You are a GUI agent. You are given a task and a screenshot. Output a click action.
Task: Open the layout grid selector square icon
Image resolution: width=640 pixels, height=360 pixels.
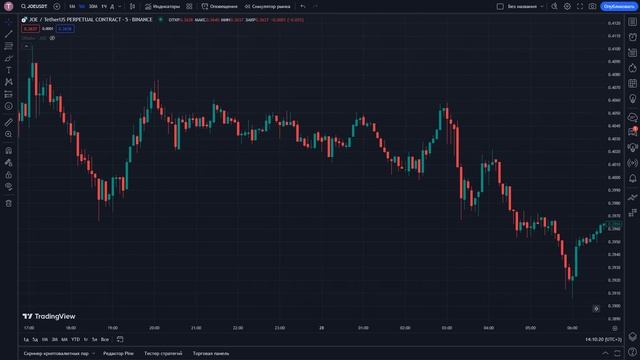500,7
